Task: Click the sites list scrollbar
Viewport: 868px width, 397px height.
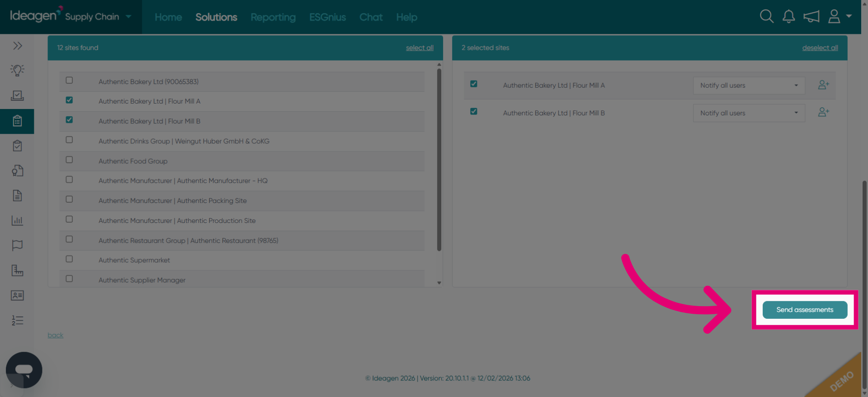Action: tap(439, 160)
